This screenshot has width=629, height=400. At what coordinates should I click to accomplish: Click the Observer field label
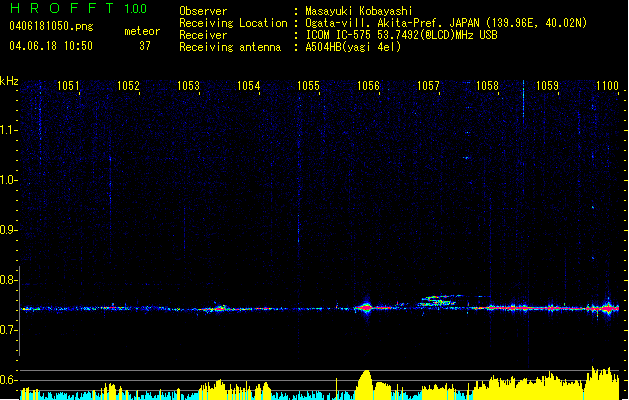[203, 11]
